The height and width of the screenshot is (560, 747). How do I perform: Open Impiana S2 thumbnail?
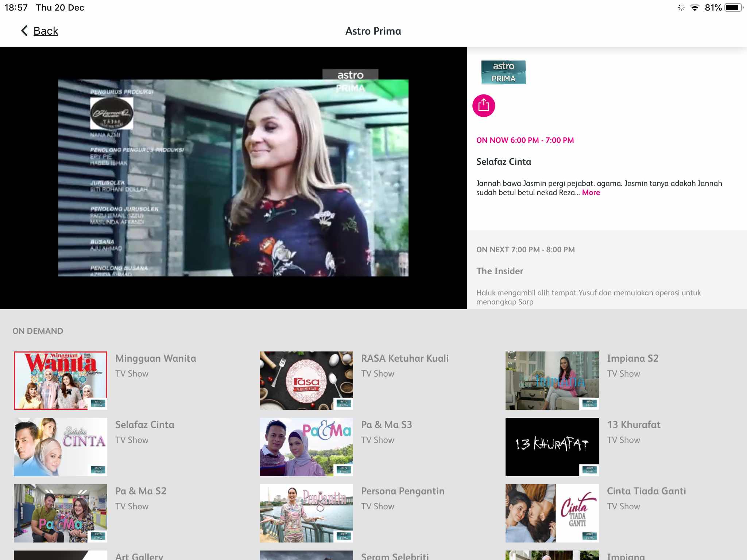(x=552, y=381)
